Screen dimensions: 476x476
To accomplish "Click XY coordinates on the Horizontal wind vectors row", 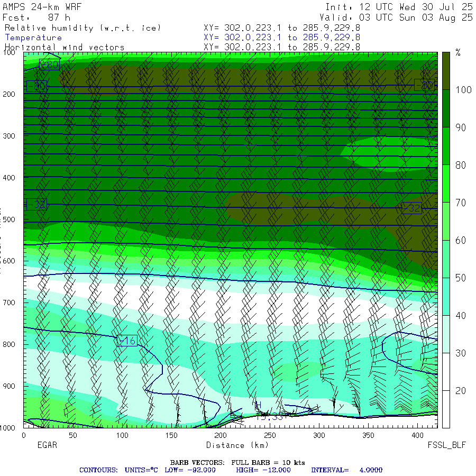I will [282, 47].
